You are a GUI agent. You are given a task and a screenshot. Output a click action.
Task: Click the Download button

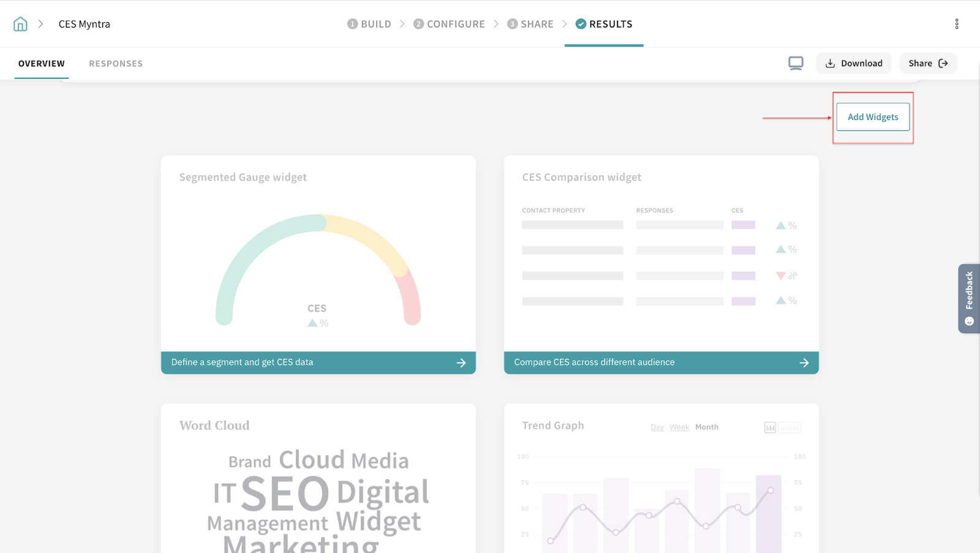click(x=854, y=63)
